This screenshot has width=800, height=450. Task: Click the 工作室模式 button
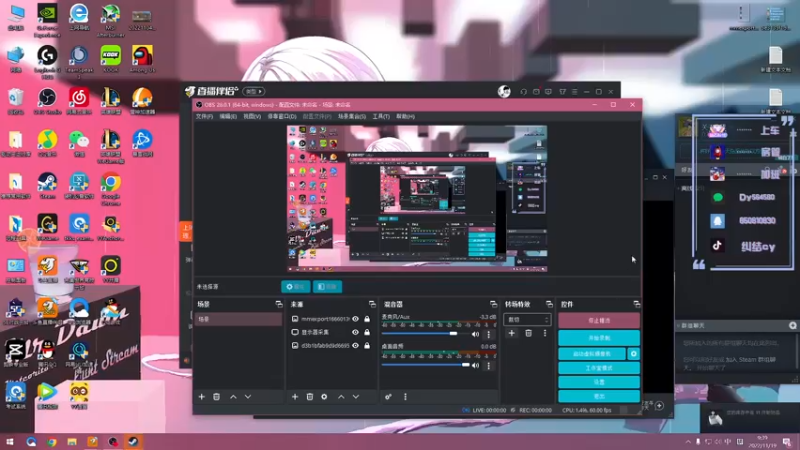(599, 368)
